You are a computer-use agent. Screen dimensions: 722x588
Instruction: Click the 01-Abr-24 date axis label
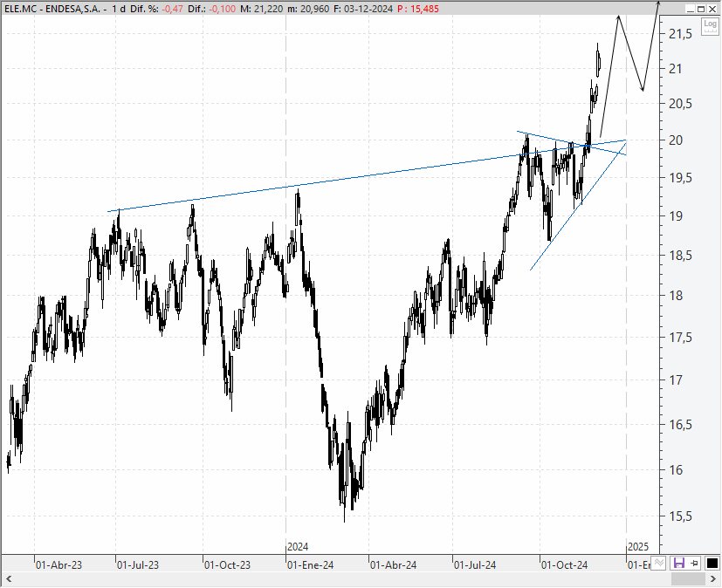[393, 565]
